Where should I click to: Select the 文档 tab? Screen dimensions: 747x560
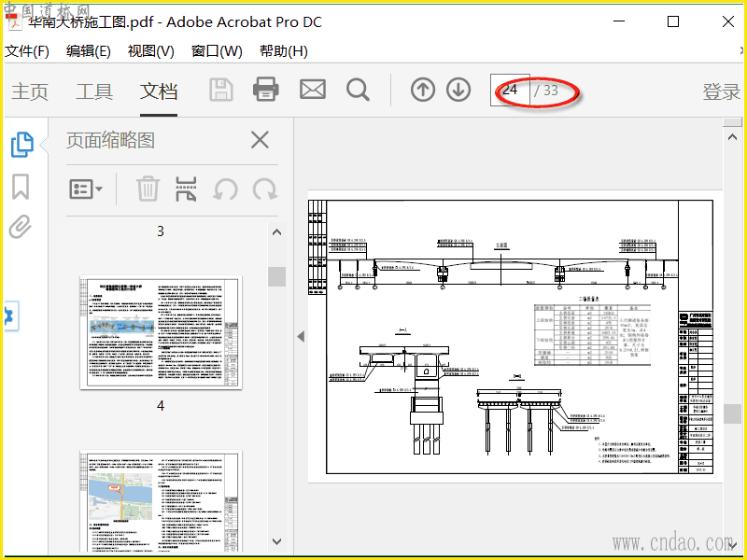tap(159, 91)
